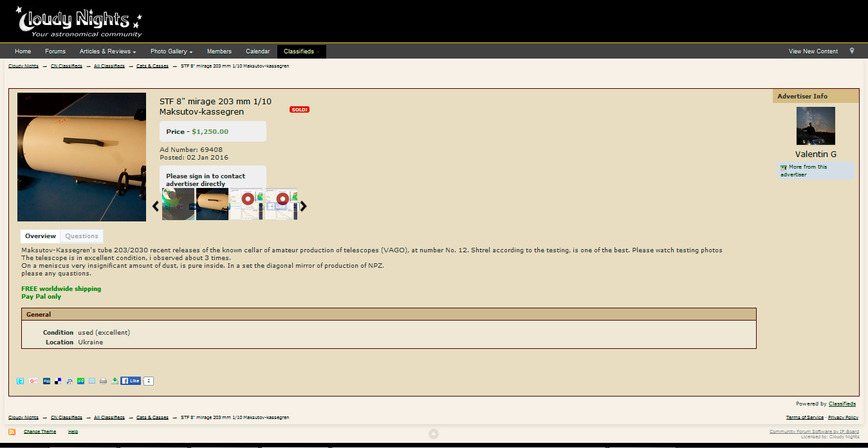Screen dimensions: 868x448
Task: Click View New Content
Action: click(x=813, y=51)
